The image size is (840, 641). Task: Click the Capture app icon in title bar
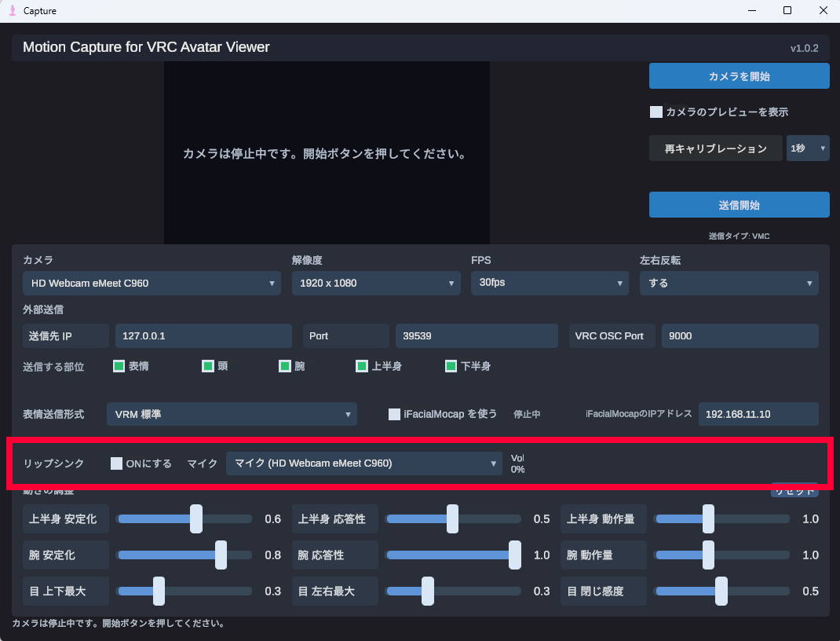coord(13,11)
